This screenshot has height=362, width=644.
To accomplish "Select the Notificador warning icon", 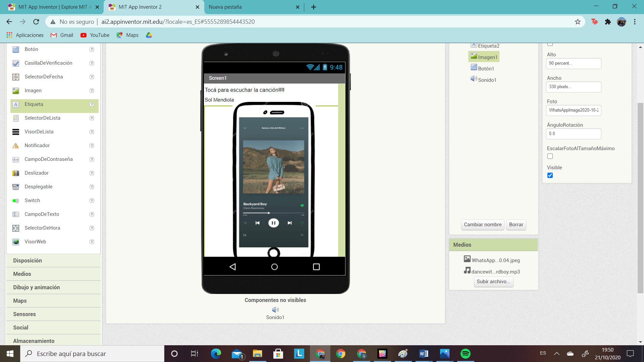I will click(16, 145).
